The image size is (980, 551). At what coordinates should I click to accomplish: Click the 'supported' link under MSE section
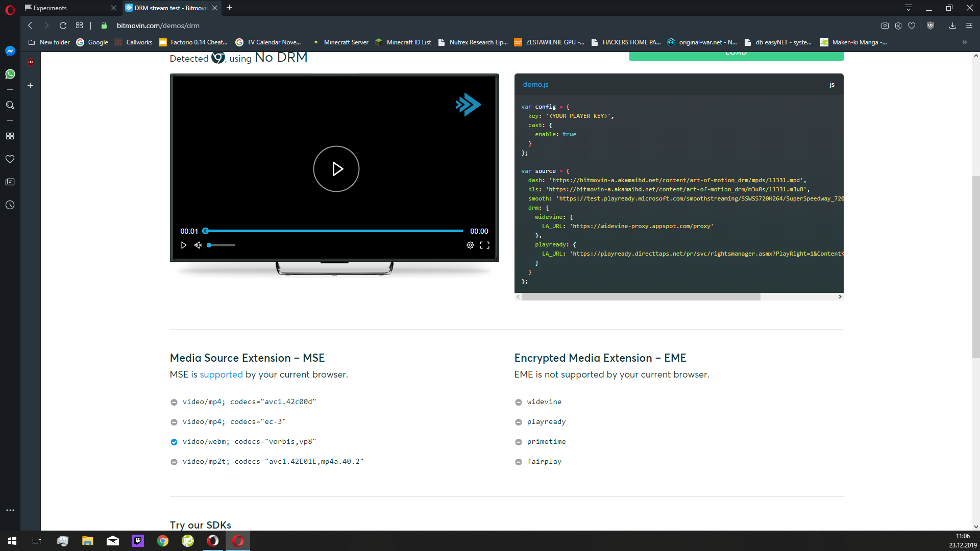coord(221,375)
